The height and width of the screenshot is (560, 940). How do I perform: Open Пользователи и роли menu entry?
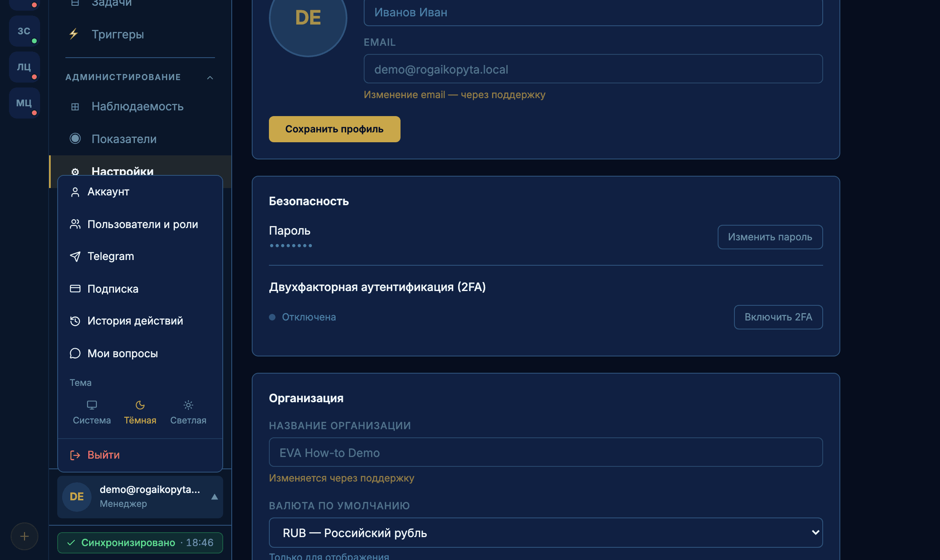tap(140, 224)
